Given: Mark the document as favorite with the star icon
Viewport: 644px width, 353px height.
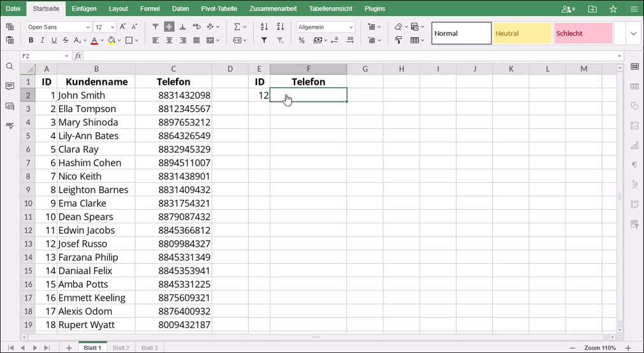Looking at the screenshot, I should 613,9.
